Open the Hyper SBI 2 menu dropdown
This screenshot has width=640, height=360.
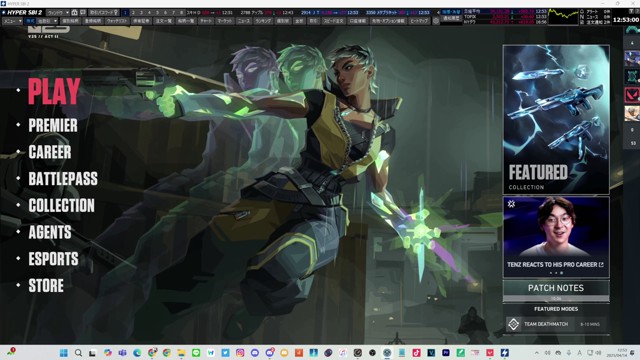12,21
